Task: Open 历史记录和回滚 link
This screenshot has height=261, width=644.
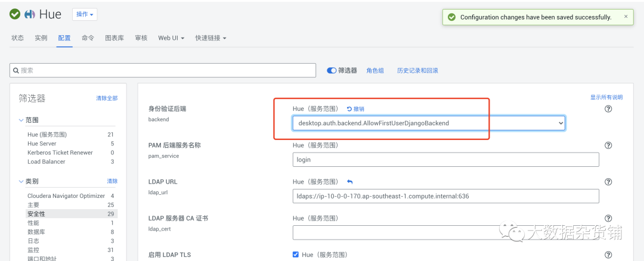Action: [x=417, y=70]
